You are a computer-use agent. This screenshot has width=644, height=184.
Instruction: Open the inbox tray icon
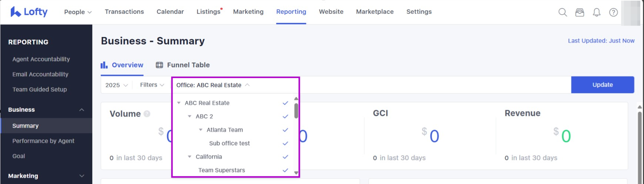580,12
